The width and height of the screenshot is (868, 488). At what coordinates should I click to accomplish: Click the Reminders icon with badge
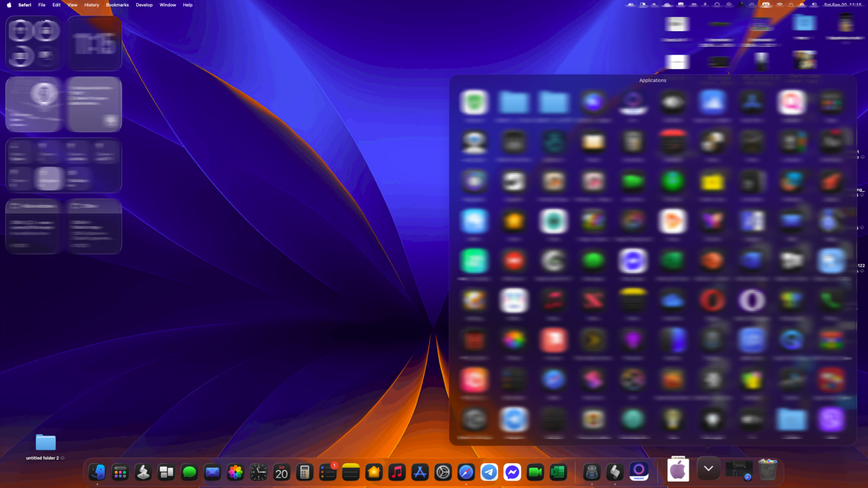pyautogui.click(x=328, y=472)
